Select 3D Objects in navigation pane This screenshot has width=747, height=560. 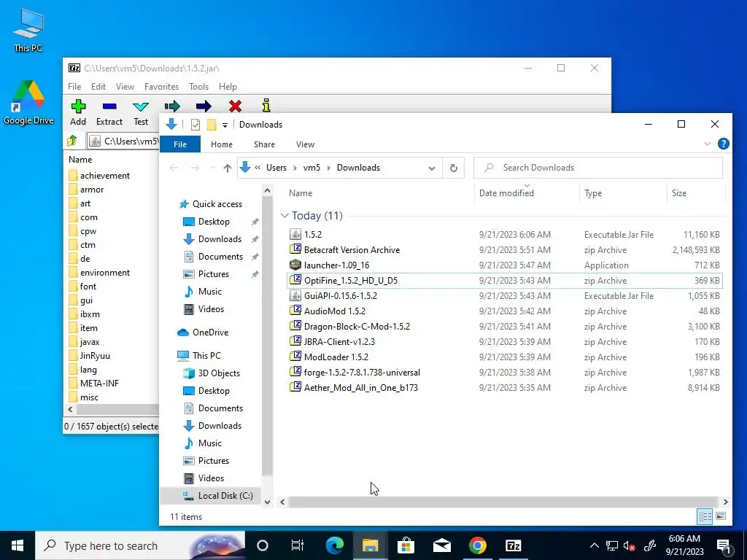pyautogui.click(x=212, y=373)
